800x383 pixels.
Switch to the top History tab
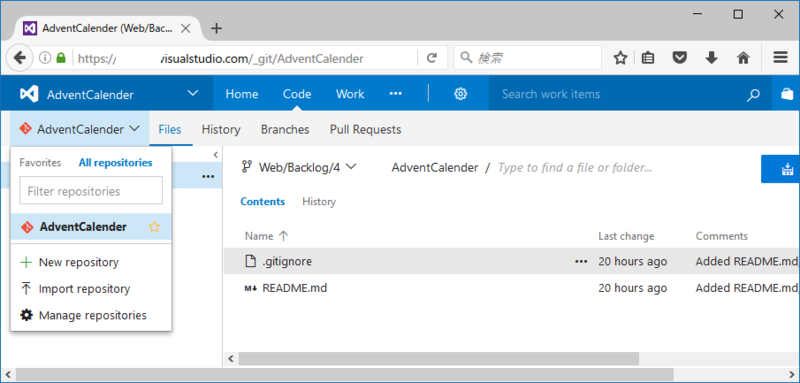pyautogui.click(x=221, y=130)
